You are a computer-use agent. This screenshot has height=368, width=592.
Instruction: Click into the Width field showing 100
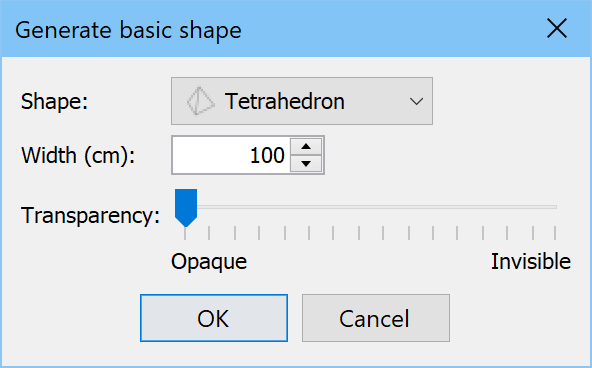(231, 155)
